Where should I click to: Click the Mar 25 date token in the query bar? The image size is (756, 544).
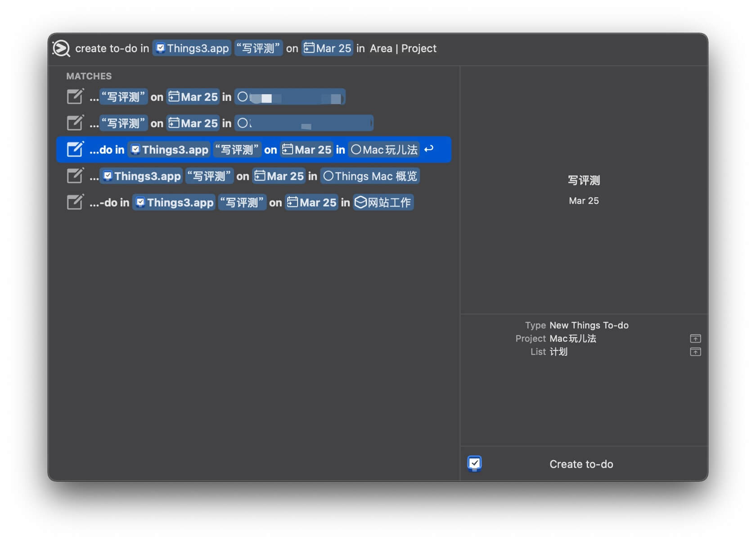tap(328, 48)
